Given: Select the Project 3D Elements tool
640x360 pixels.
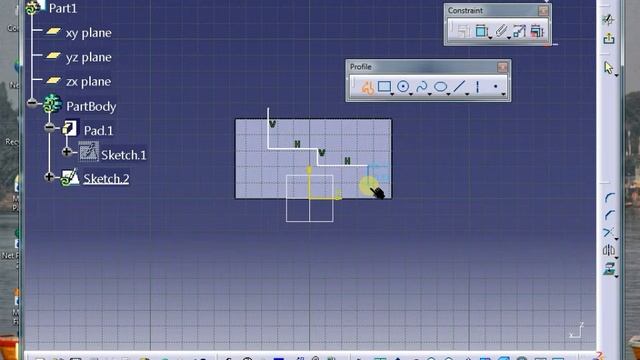Looking at the screenshot, I should click(x=609, y=268).
